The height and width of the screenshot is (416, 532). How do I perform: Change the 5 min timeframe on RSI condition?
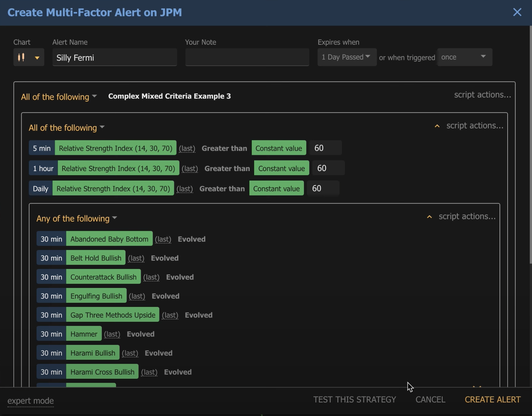point(42,148)
